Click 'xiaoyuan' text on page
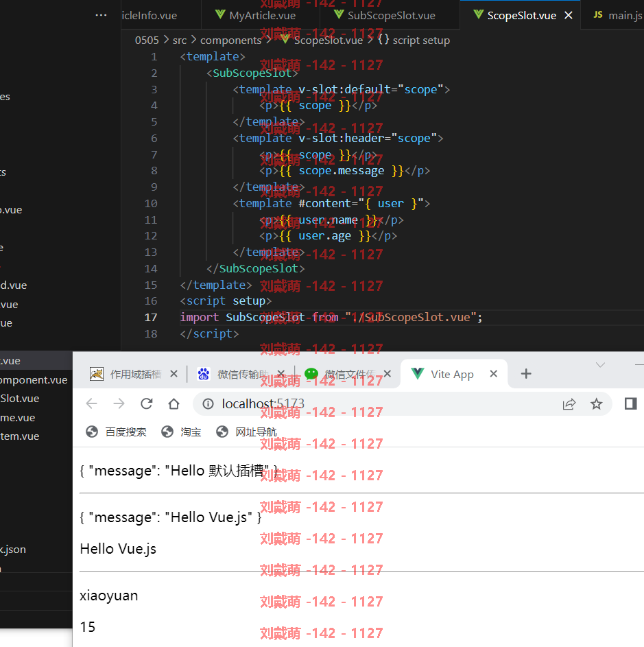644x647 pixels. (109, 596)
